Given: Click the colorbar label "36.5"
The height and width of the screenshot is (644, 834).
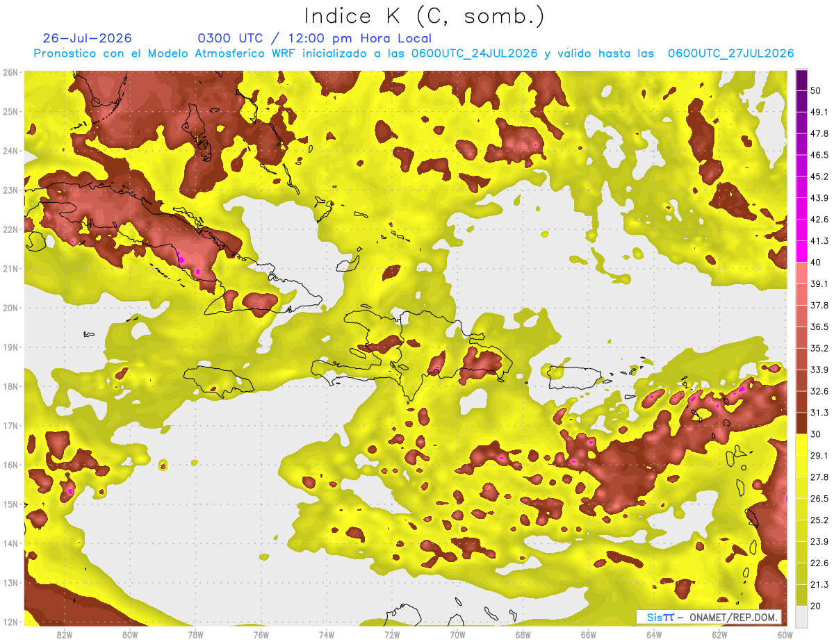Looking at the screenshot, I should pos(819,327).
